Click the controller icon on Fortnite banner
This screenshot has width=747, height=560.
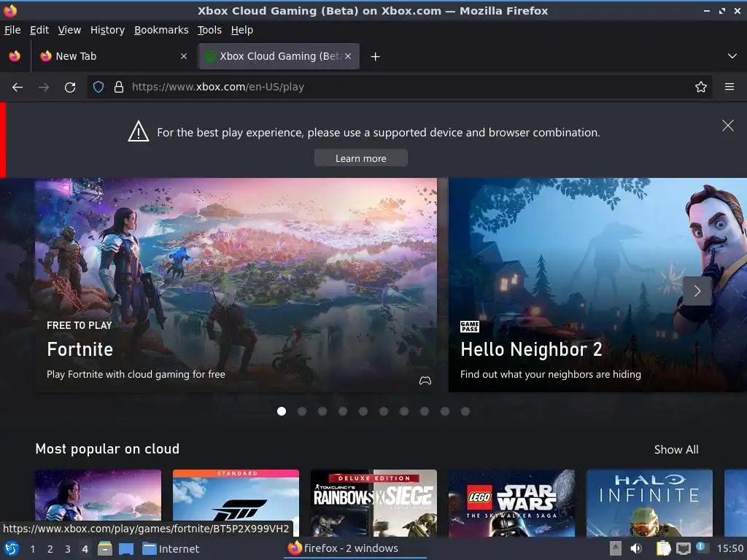[x=425, y=381]
